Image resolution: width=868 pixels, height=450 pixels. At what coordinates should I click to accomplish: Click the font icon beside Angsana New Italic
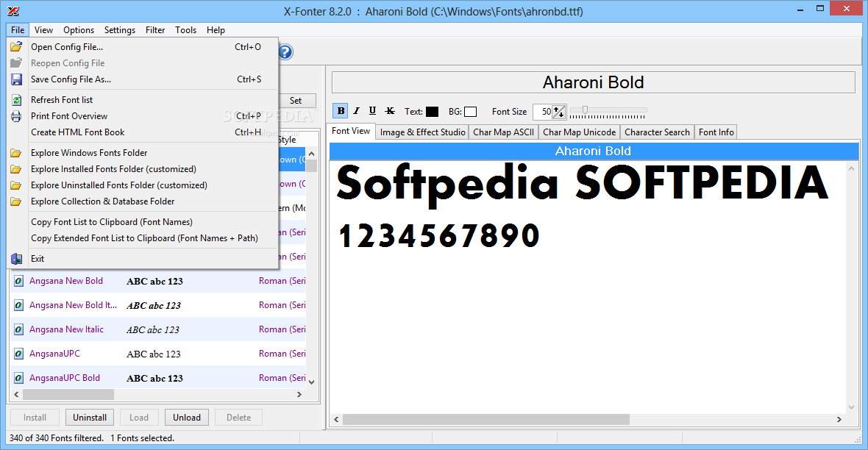[19, 329]
